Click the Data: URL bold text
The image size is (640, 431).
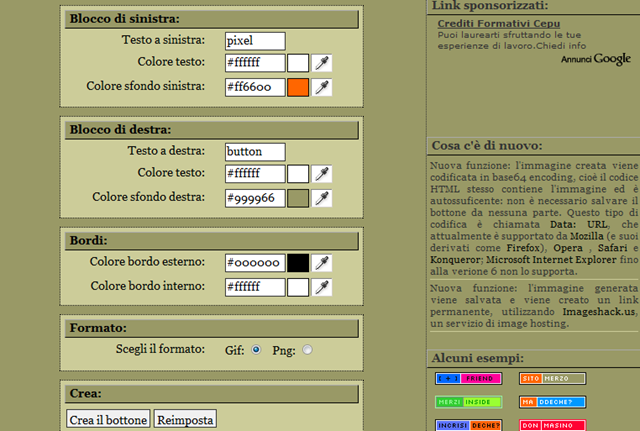click(x=579, y=224)
